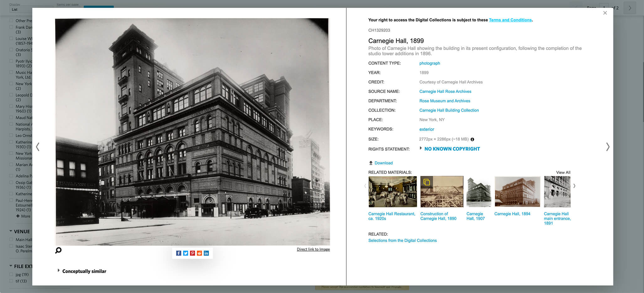
Task: Click the exterior keyword link
Action: point(427,129)
